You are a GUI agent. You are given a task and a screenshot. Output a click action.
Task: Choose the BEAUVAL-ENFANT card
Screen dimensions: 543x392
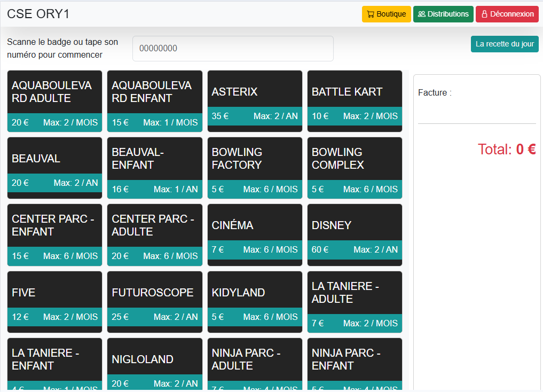tap(155, 168)
